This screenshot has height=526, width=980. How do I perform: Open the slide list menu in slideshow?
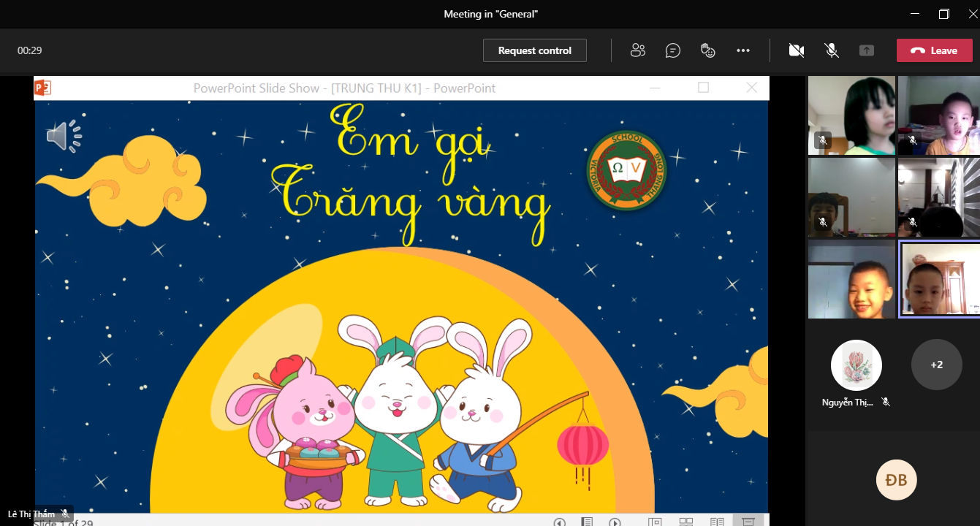point(587,522)
